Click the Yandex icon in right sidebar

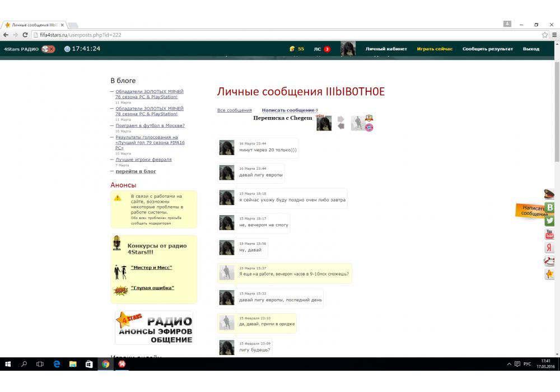click(550, 248)
